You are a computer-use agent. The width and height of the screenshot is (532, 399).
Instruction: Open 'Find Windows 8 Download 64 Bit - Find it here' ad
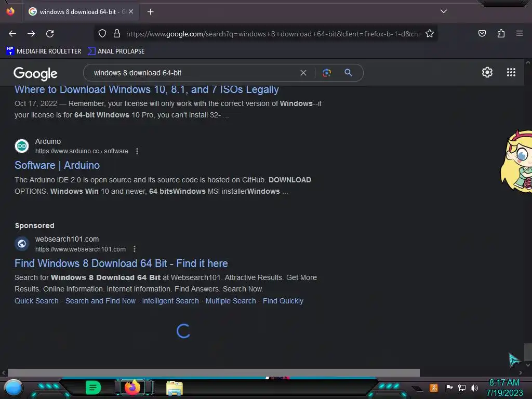click(x=121, y=263)
